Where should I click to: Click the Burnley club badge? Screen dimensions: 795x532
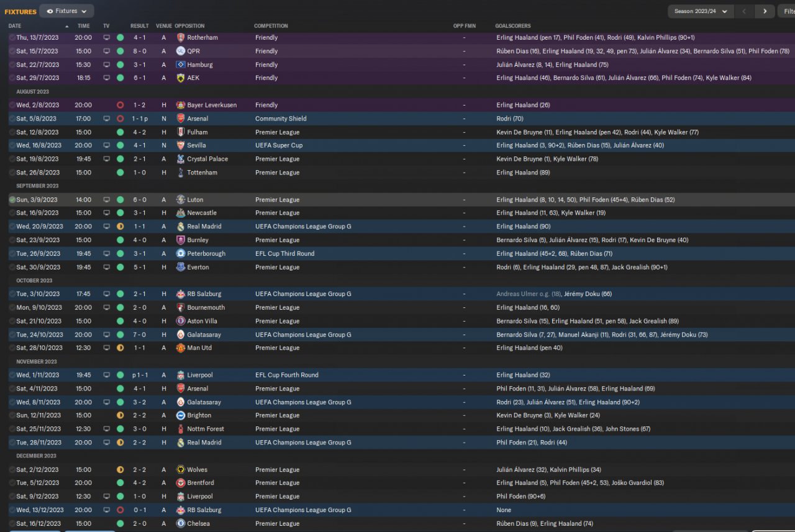[x=181, y=240]
